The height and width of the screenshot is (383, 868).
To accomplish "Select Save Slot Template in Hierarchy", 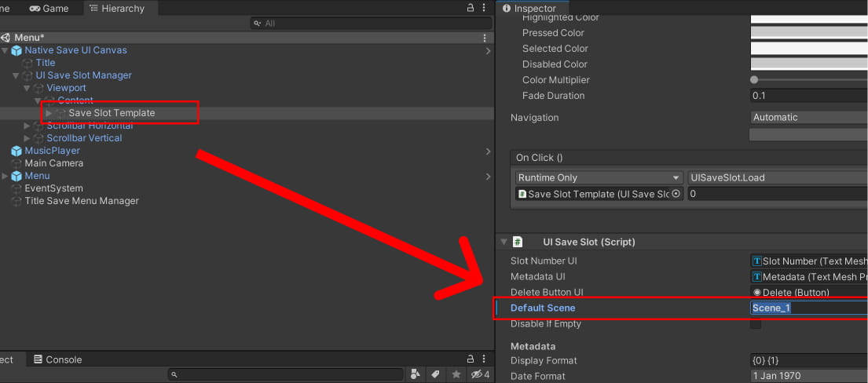I will (112, 113).
